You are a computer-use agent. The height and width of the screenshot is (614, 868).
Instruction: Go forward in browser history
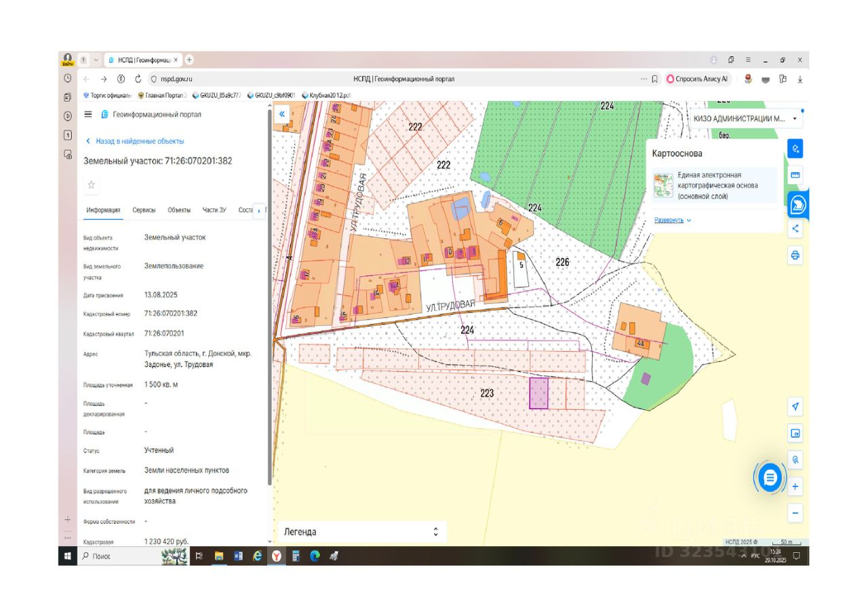[x=103, y=79]
